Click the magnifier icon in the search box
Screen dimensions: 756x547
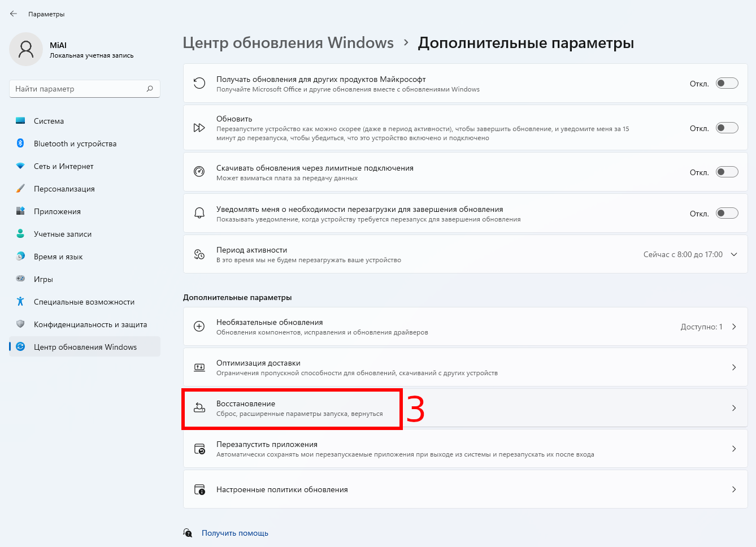pyautogui.click(x=150, y=89)
